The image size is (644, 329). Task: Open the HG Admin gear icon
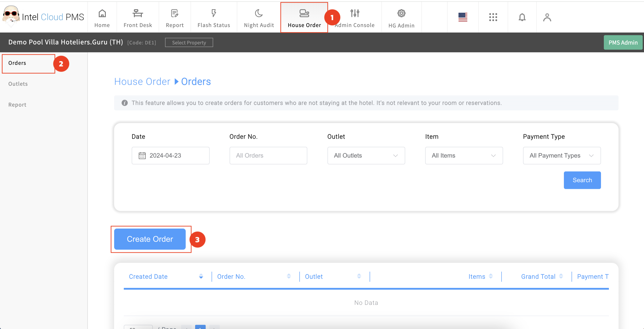[x=401, y=14]
